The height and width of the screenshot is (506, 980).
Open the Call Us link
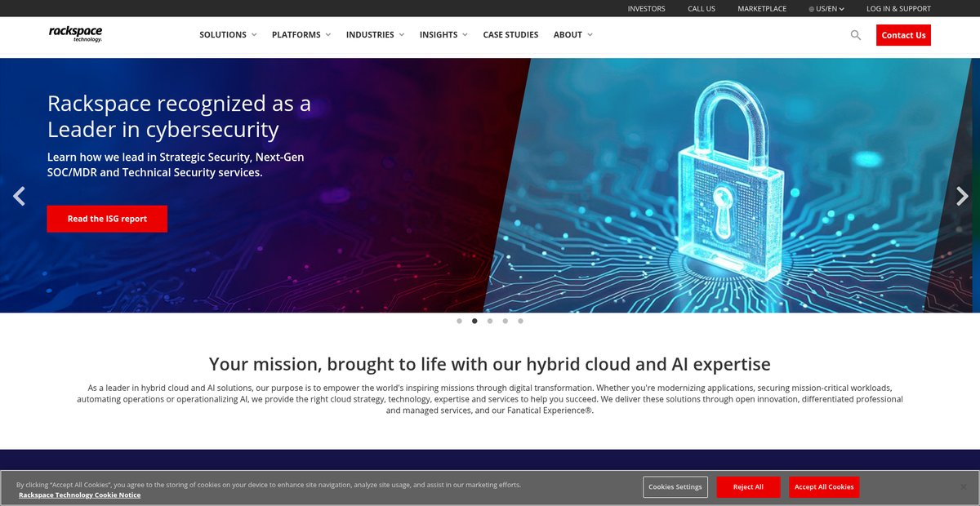tap(702, 9)
